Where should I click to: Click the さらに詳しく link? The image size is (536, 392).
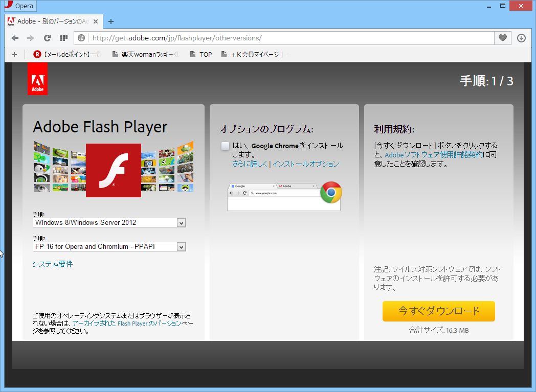(x=250, y=164)
